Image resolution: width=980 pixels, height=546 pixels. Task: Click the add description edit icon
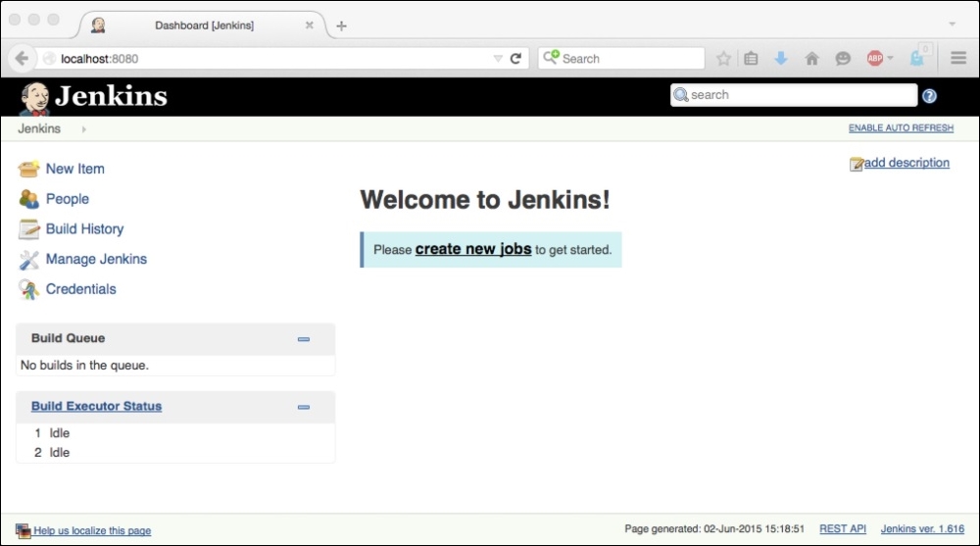[857, 164]
